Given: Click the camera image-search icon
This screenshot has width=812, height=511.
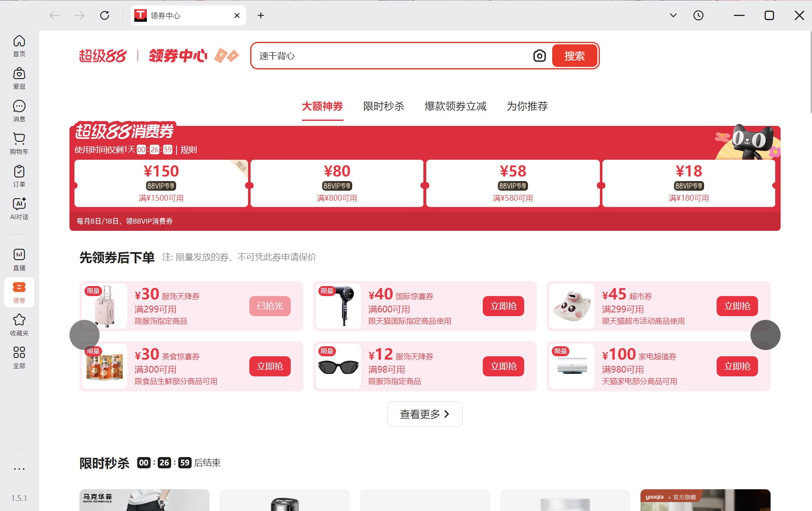Looking at the screenshot, I should click(539, 55).
